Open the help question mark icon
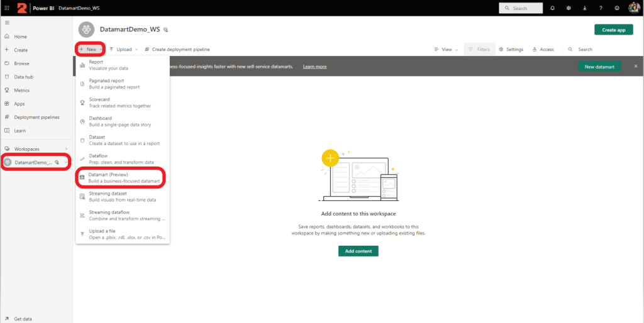The image size is (644, 323). click(601, 8)
